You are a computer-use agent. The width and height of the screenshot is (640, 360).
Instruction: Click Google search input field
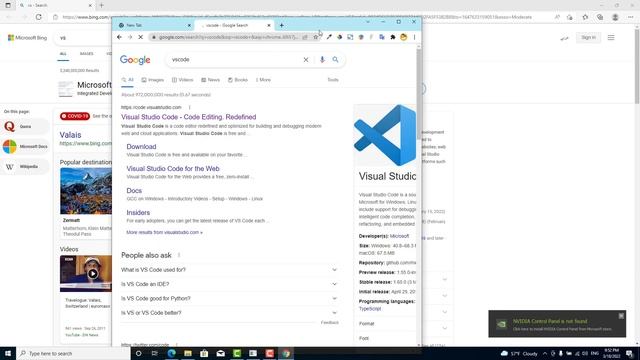[x=236, y=60]
